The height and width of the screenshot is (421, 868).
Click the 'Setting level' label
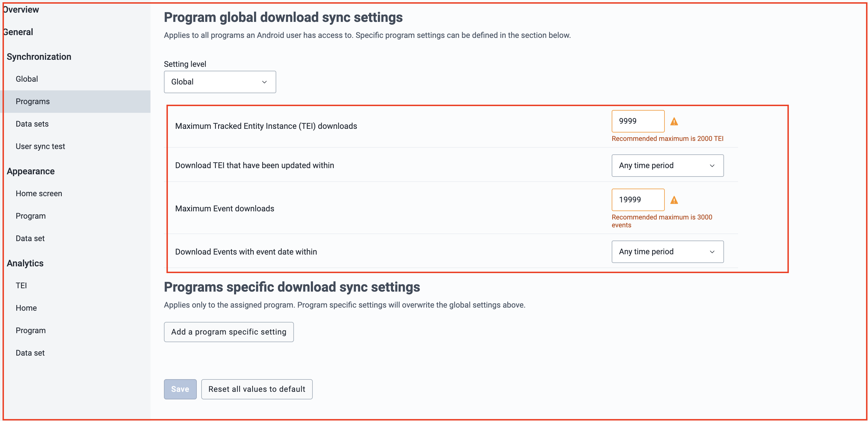185,64
